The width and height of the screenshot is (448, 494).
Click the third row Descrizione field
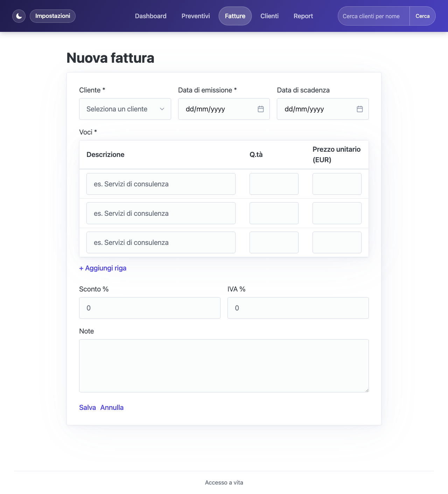[x=161, y=242]
